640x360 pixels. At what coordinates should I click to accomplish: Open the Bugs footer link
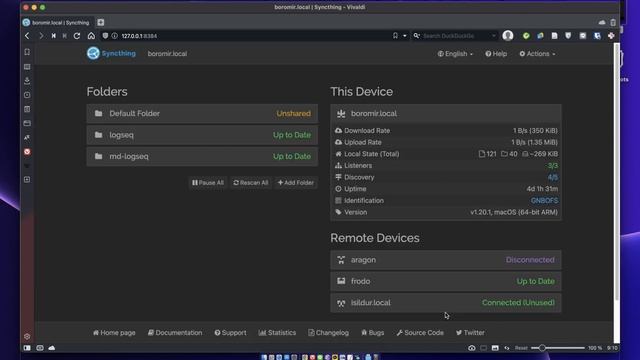tap(372, 333)
